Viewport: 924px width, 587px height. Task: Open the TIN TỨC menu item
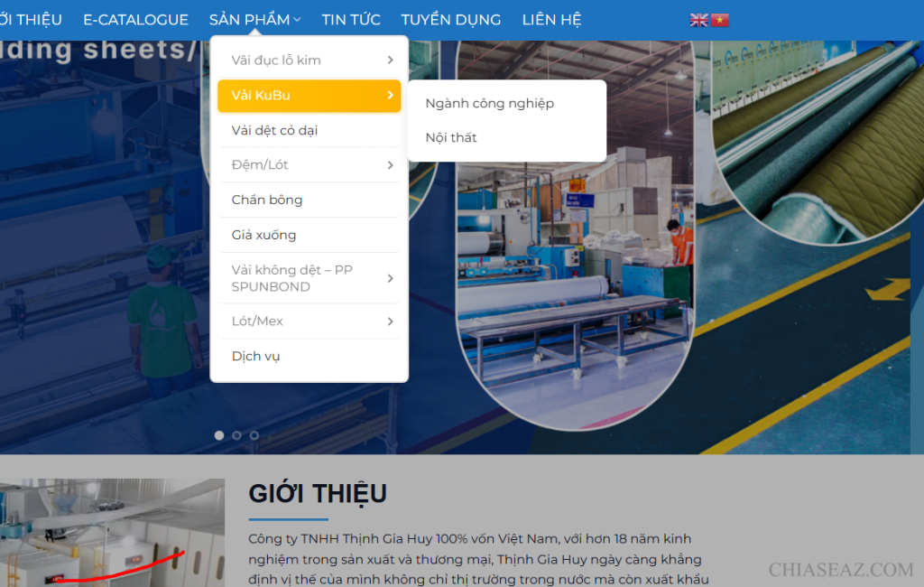(351, 19)
